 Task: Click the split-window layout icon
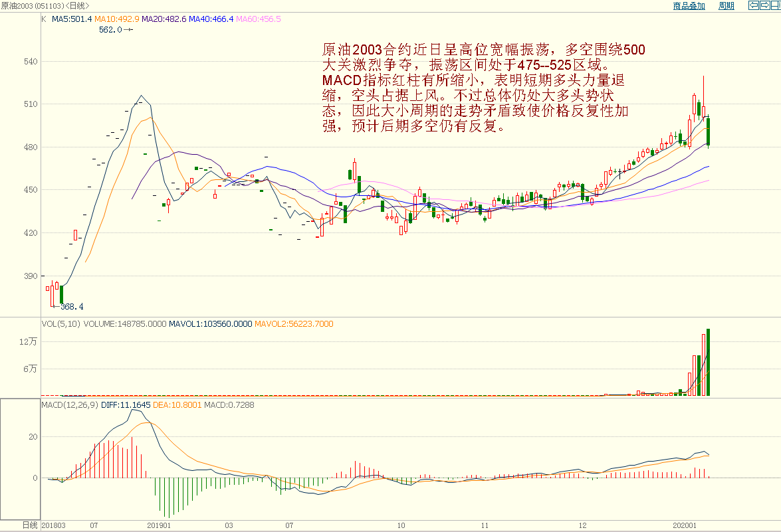click(776, 5)
